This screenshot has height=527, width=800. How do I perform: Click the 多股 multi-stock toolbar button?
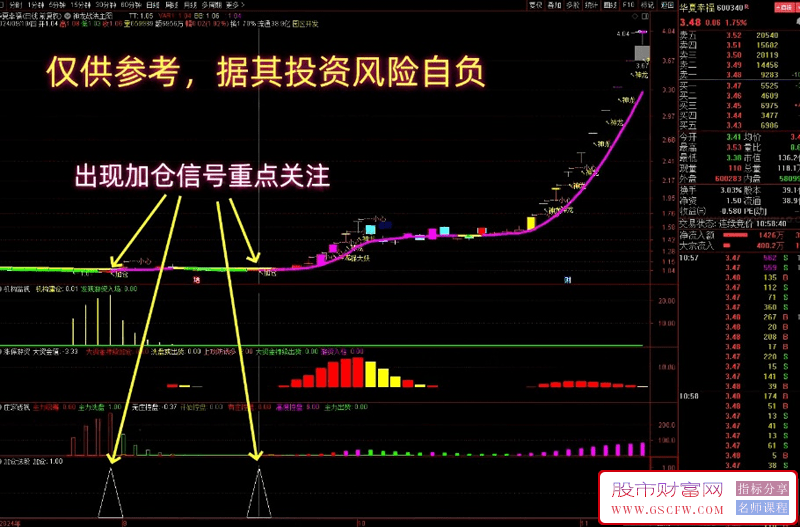(573, 5)
